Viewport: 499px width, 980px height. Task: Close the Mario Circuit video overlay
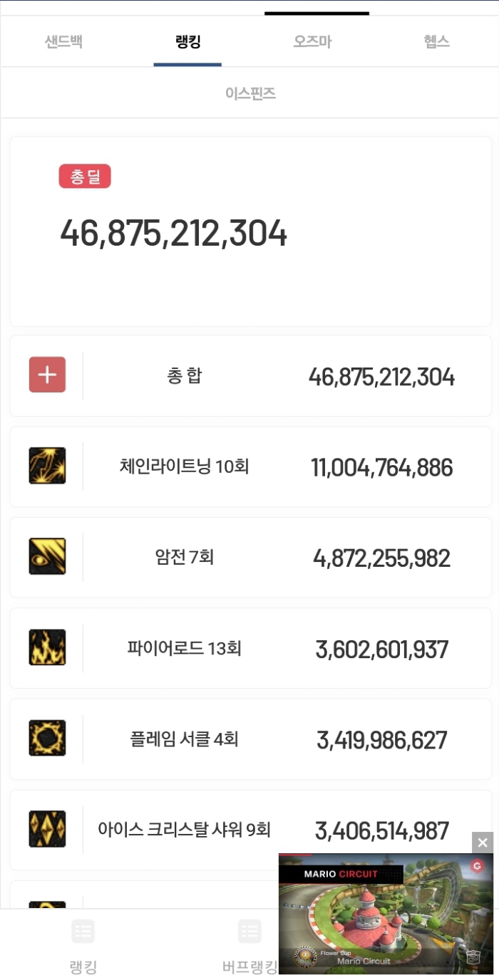pyautogui.click(x=483, y=843)
